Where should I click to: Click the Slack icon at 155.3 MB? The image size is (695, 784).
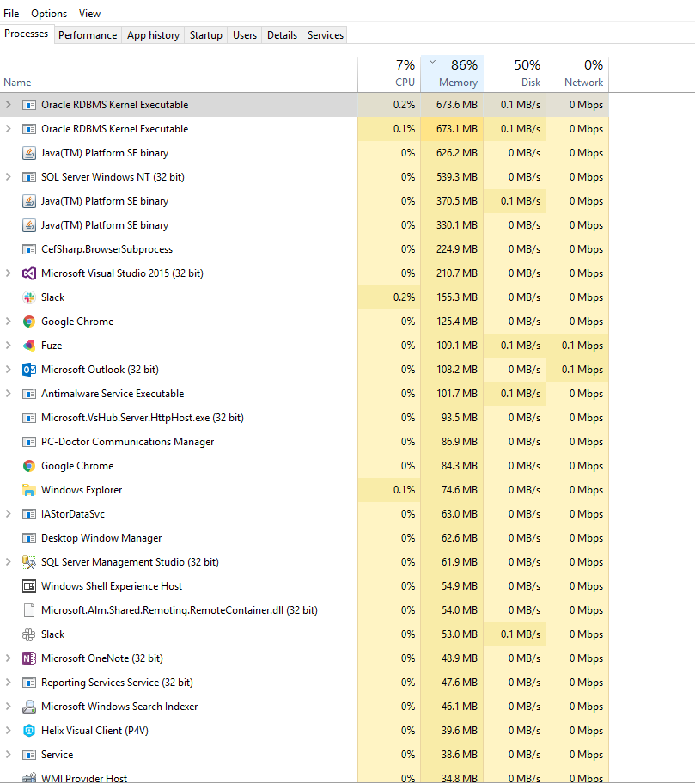(x=29, y=297)
